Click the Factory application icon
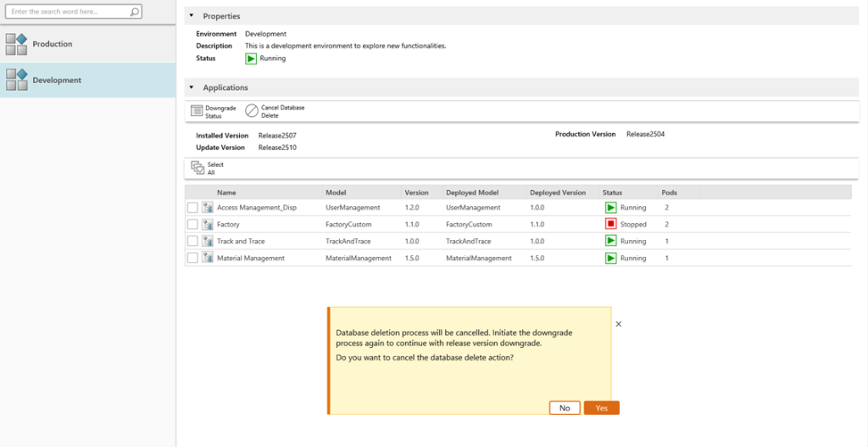Image resolution: width=868 pixels, height=447 pixels. point(208,224)
